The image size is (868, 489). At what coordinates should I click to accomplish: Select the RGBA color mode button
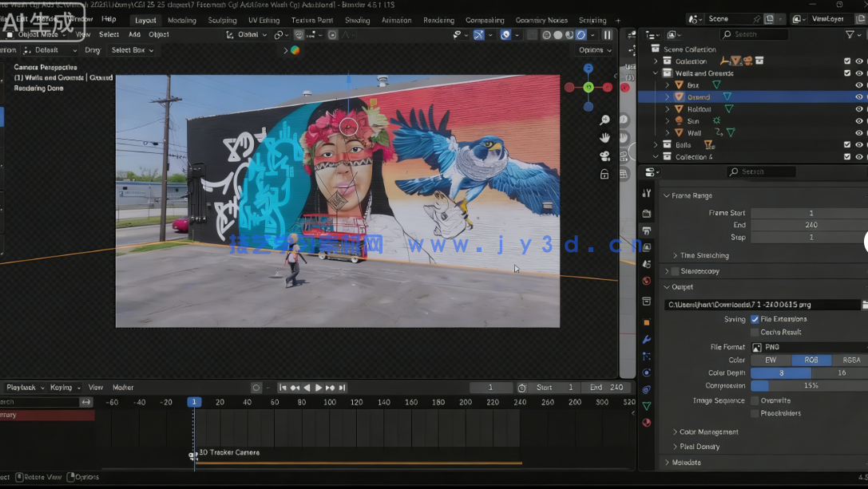pyautogui.click(x=850, y=360)
